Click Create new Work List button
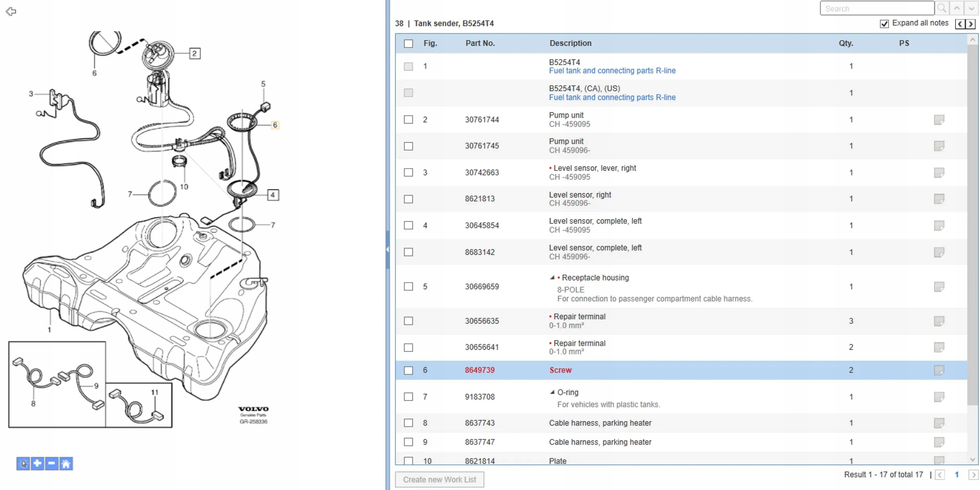980x490 pixels. click(439, 479)
